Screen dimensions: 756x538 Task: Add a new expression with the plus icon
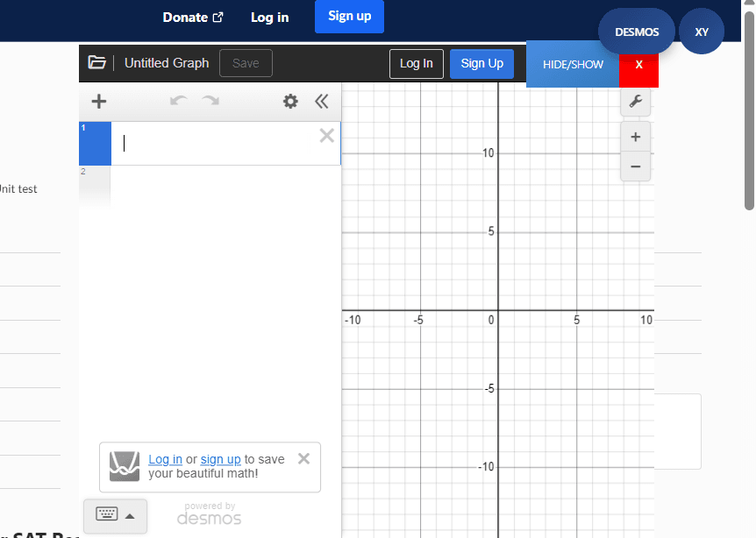pyautogui.click(x=97, y=101)
